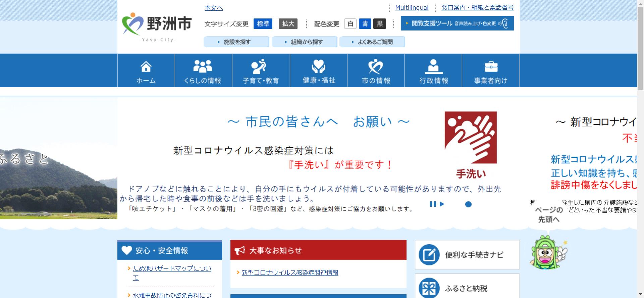Choose the 青 color scheme
The width and height of the screenshot is (644, 298).
coord(365,23)
